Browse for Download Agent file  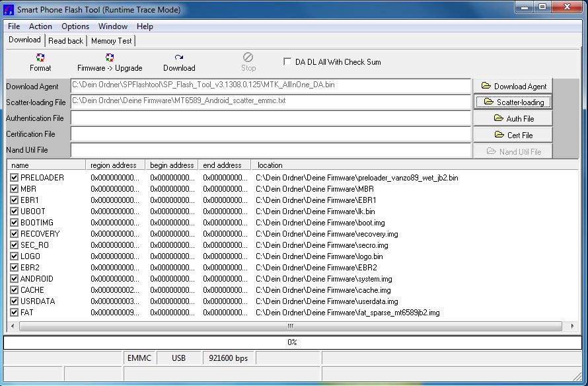[x=513, y=86]
